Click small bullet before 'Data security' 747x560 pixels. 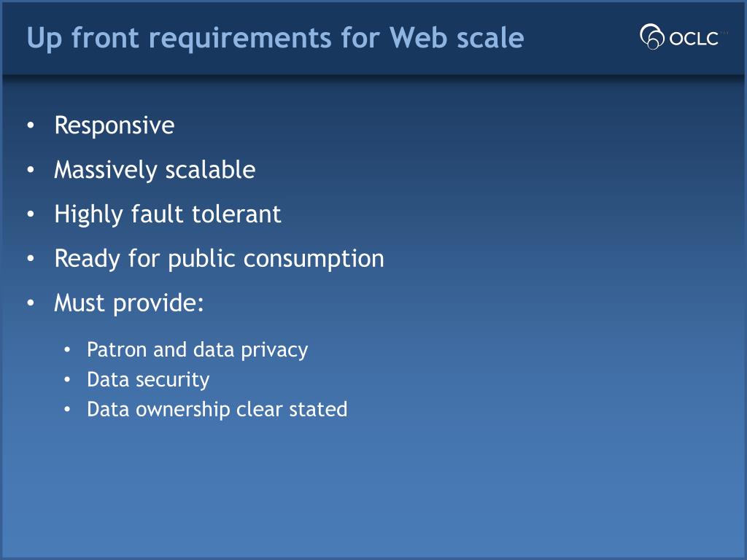point(67,379)
